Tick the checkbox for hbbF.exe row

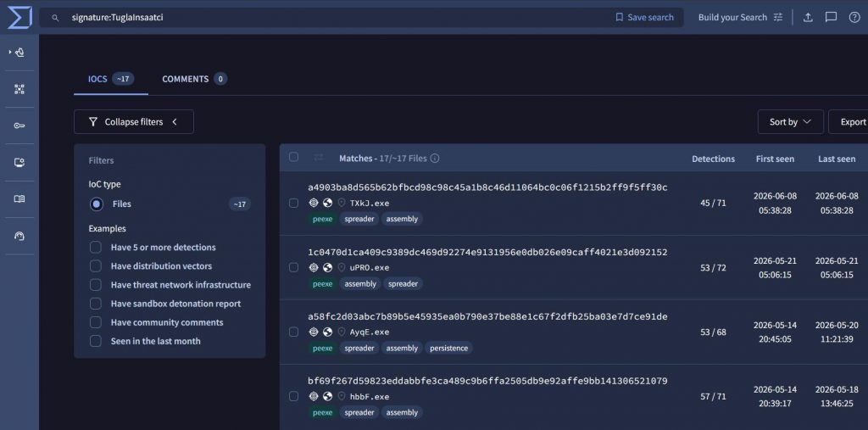click(x=293, y=396)
